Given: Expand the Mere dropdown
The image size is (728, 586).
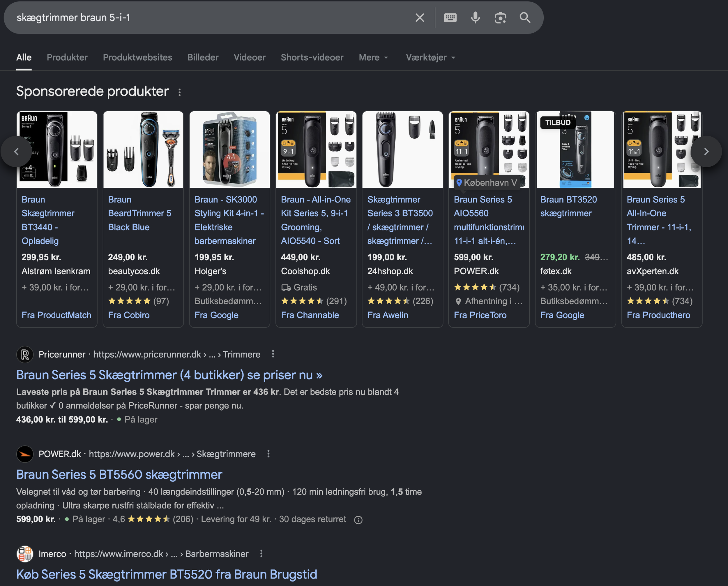Looking at the screenshot, I should click(x=373, y=57).
